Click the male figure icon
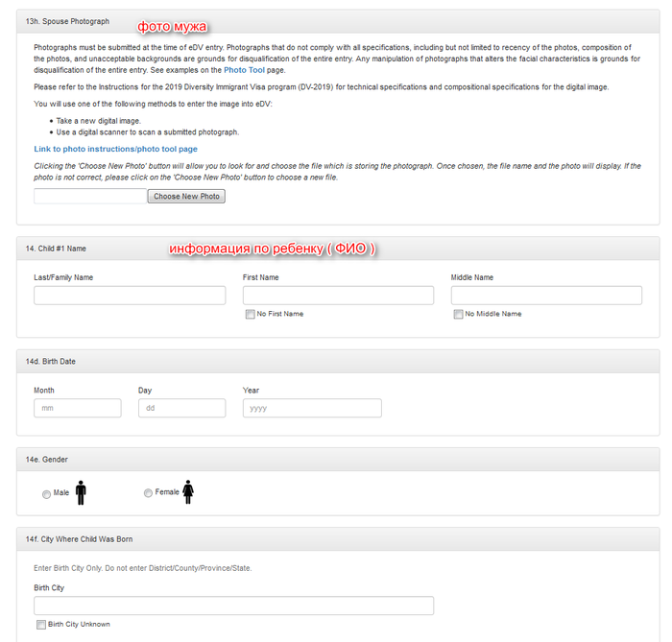 point(81,492)
